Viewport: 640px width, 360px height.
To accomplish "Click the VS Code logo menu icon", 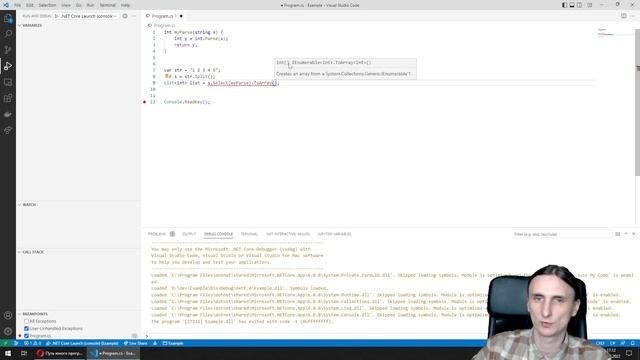I will 6,5.
